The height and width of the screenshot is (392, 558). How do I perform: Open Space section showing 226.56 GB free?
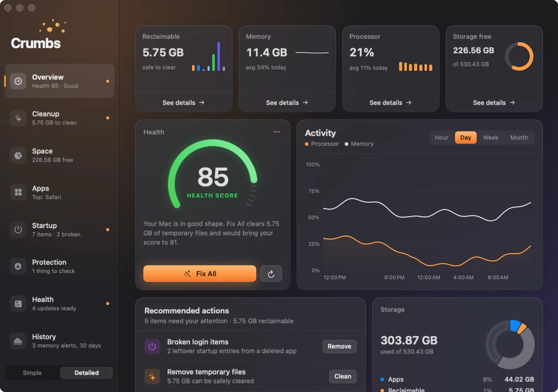tap(59, 155)
